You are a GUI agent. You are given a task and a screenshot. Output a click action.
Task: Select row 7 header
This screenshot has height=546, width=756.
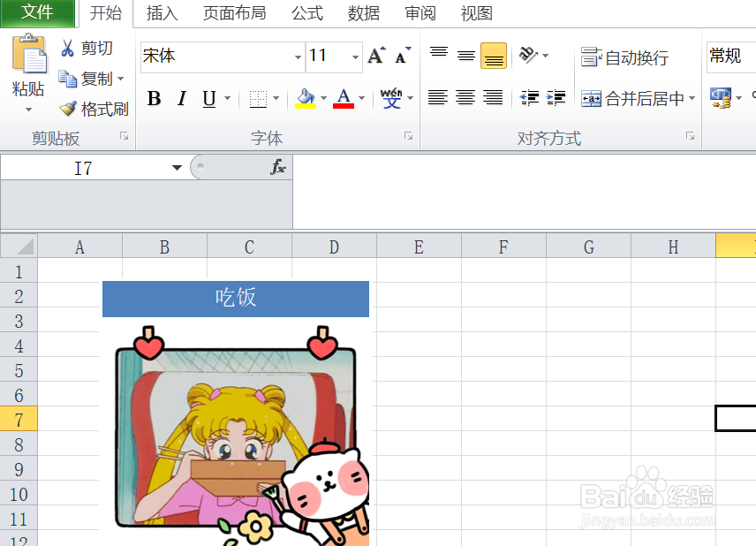point(19,419)
